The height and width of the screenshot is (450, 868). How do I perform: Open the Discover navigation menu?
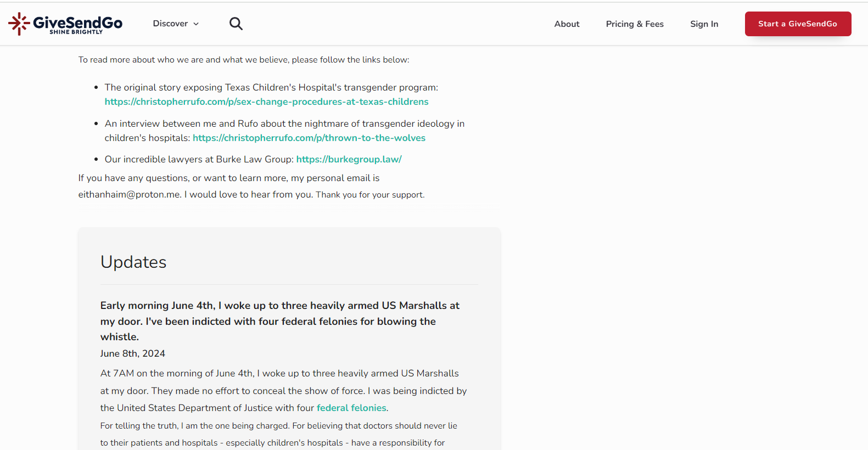[170, 24]
